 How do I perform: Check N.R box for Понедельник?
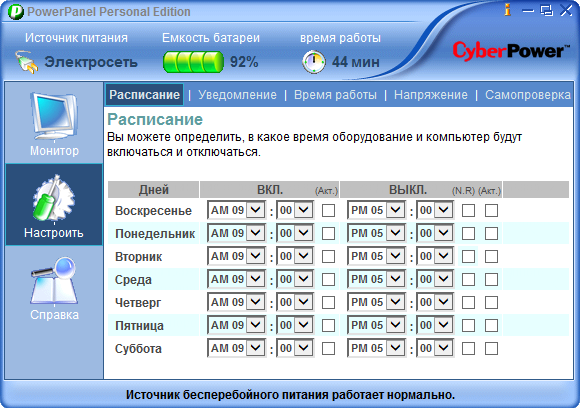[468, 233]
